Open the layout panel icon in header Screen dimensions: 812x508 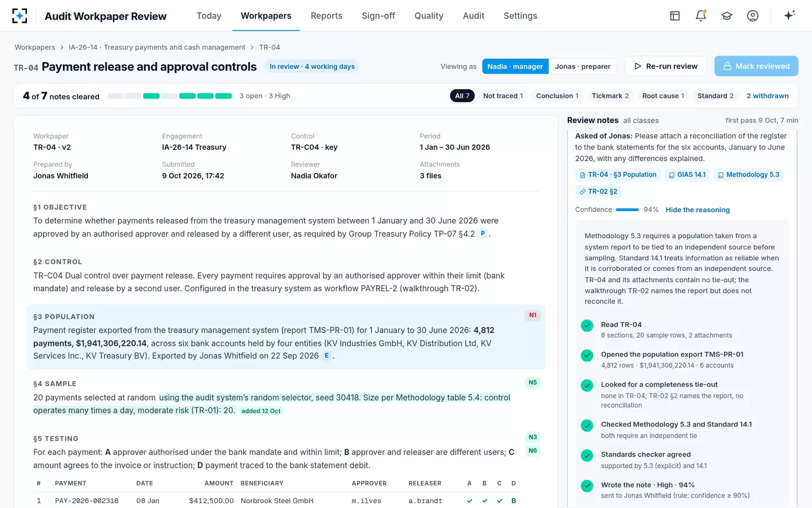pyautogui.click(x=675, y=16)
